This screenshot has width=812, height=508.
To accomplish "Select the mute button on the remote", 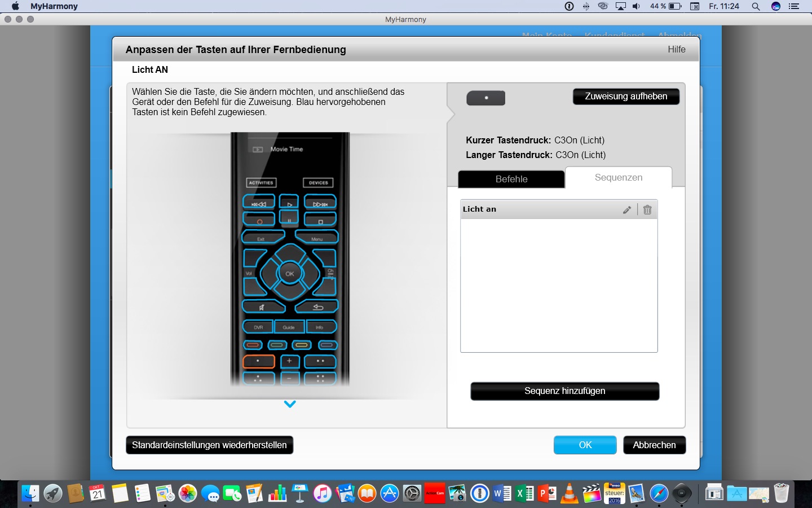I will [263, 306].
